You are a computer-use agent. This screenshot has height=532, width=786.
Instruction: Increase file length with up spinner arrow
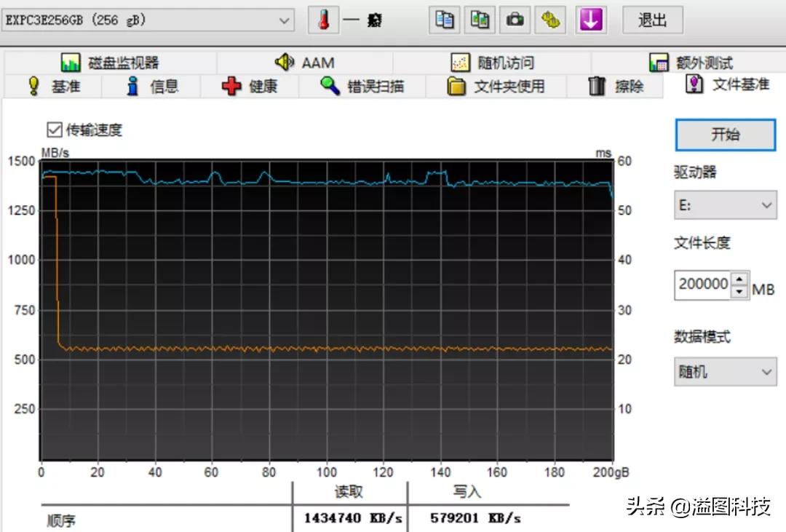[739, 278]
